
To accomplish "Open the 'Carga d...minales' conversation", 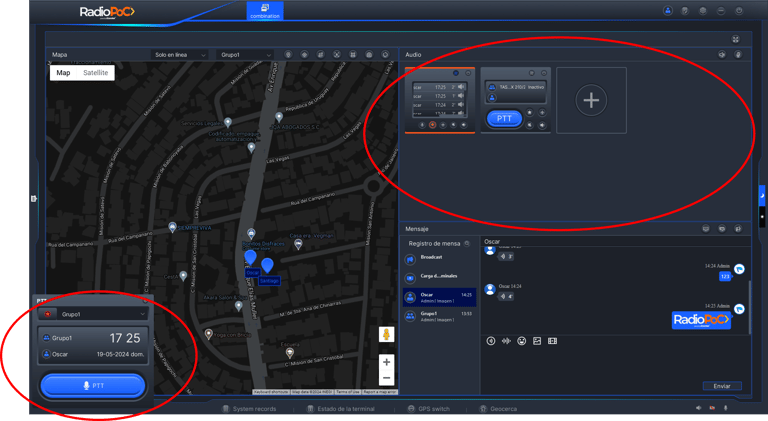I will coord(439,278).
